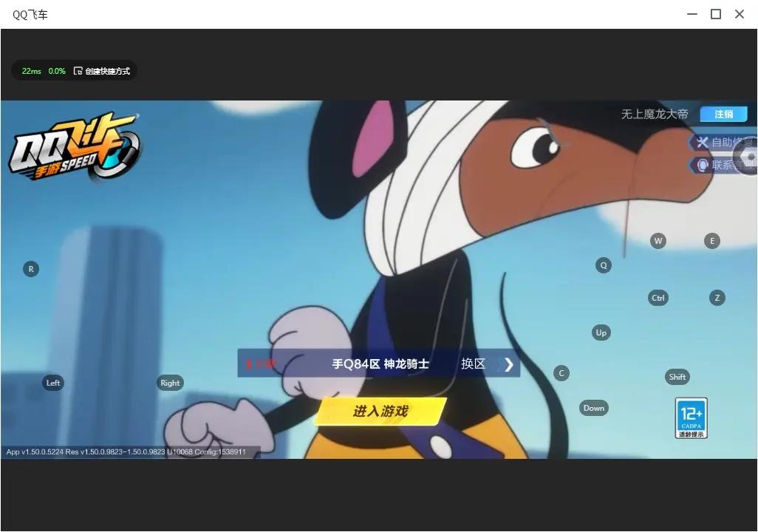Image resolution: width=758 pixels, height=532 pixels.
Task: Click the QQ飞车 window title
Action: pos(30,15)
